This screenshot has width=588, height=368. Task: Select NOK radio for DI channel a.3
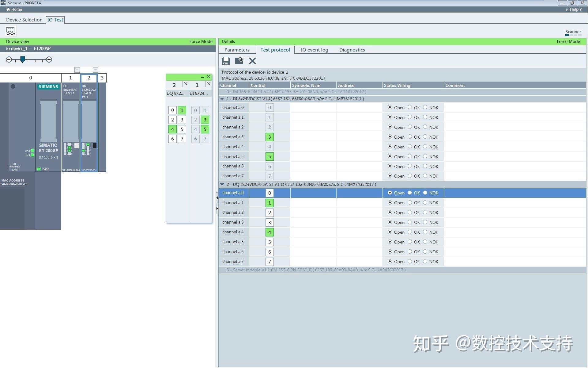(425, 137)
